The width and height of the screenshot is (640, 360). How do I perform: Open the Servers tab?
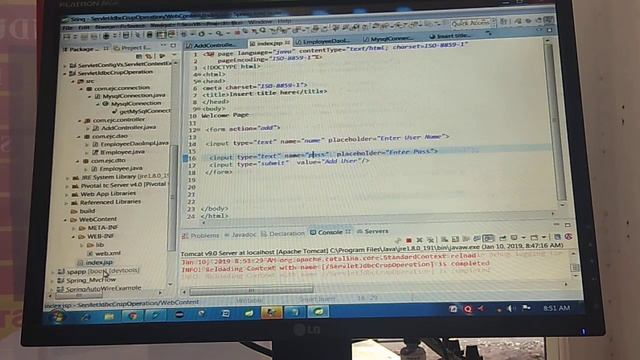click(x=373, y=231)
